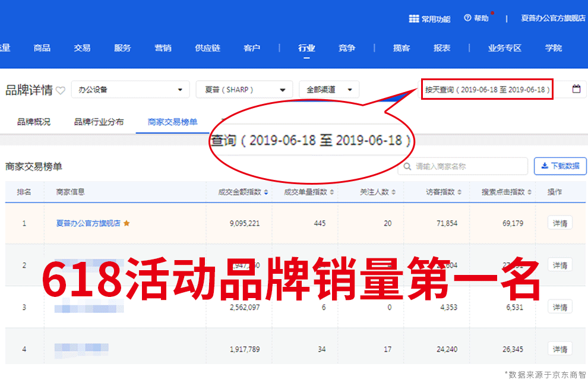Open the 竞争 menu in top navigation
588x386 pixels.
347,48
